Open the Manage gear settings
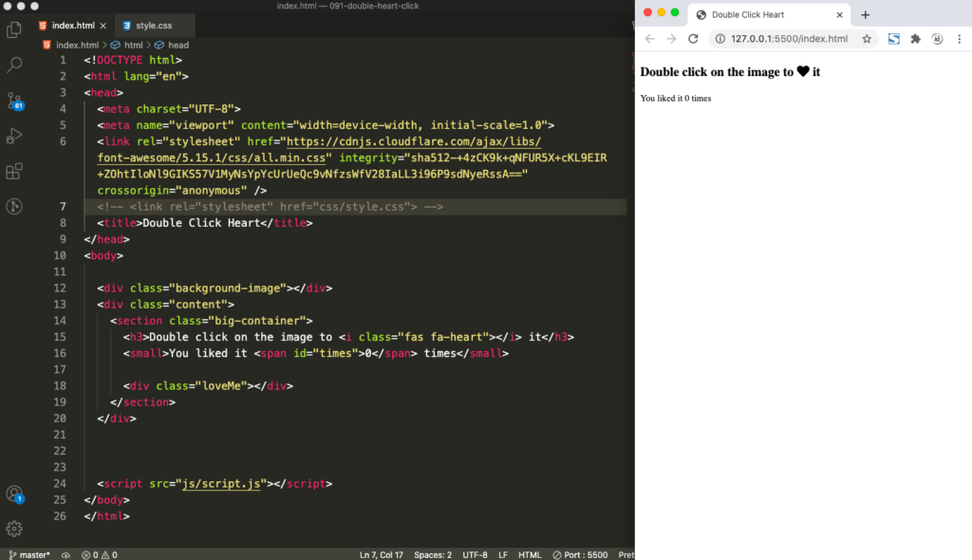The width and height of the screenshot is (972, 560). pos(14,529)
